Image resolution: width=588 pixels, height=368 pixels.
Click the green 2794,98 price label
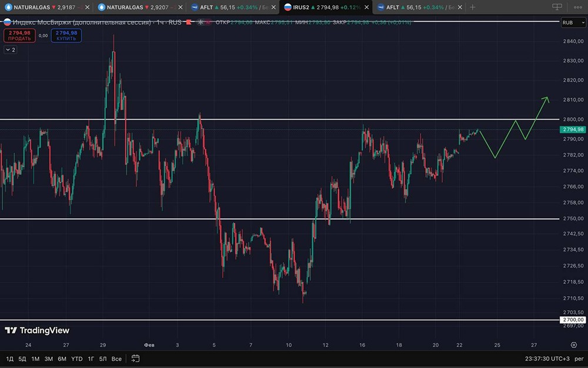coord(573,130)
